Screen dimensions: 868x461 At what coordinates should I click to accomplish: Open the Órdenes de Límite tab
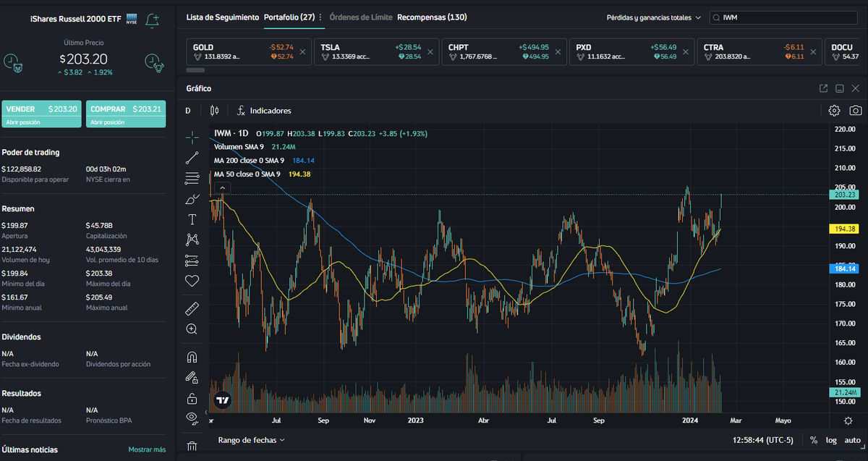click(x=360, y=17)
